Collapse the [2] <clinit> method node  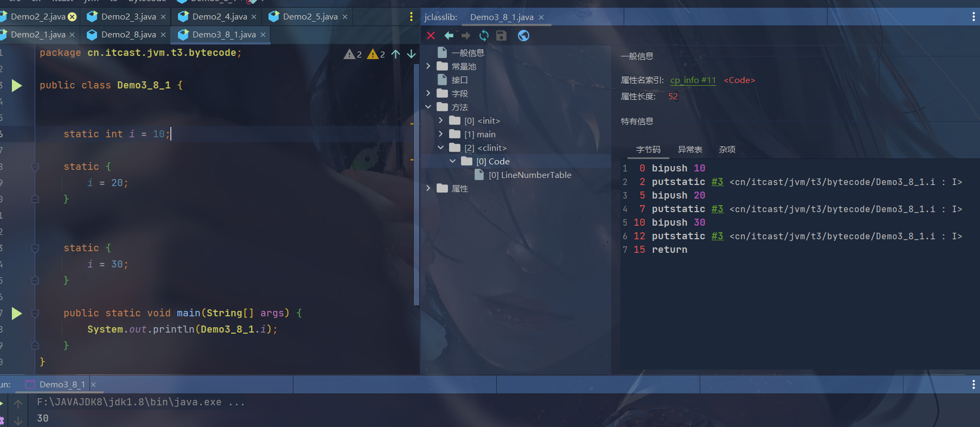coord(441,148)
